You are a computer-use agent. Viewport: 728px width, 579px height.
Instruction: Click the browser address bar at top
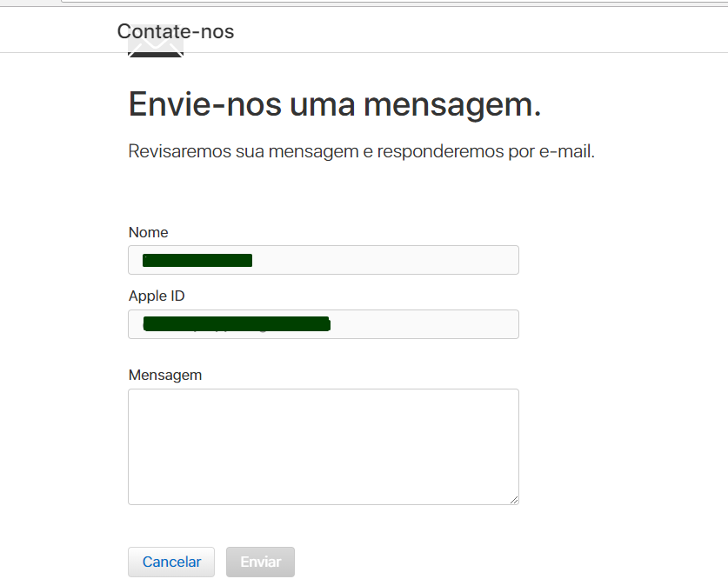tap(395, 2)
